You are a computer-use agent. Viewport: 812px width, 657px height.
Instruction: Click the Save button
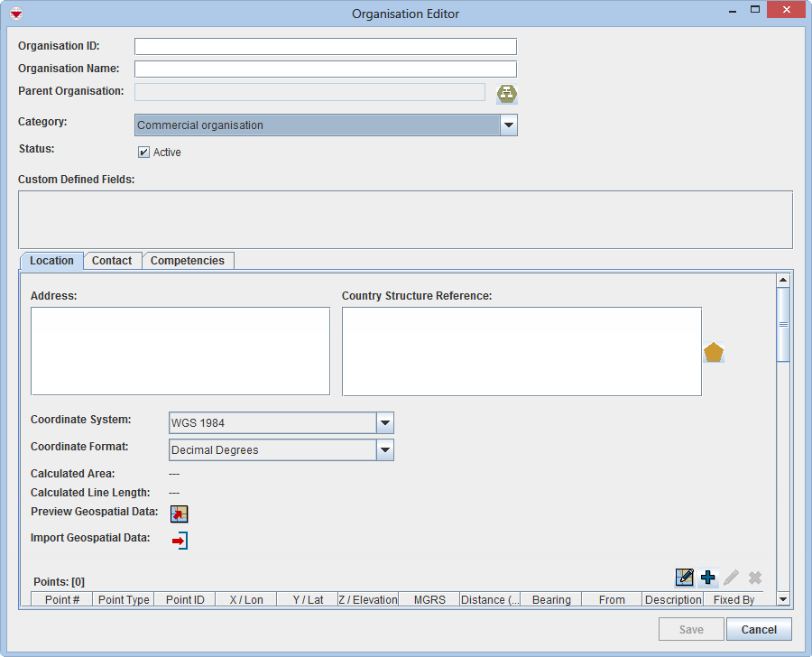(x=690, y=629)
